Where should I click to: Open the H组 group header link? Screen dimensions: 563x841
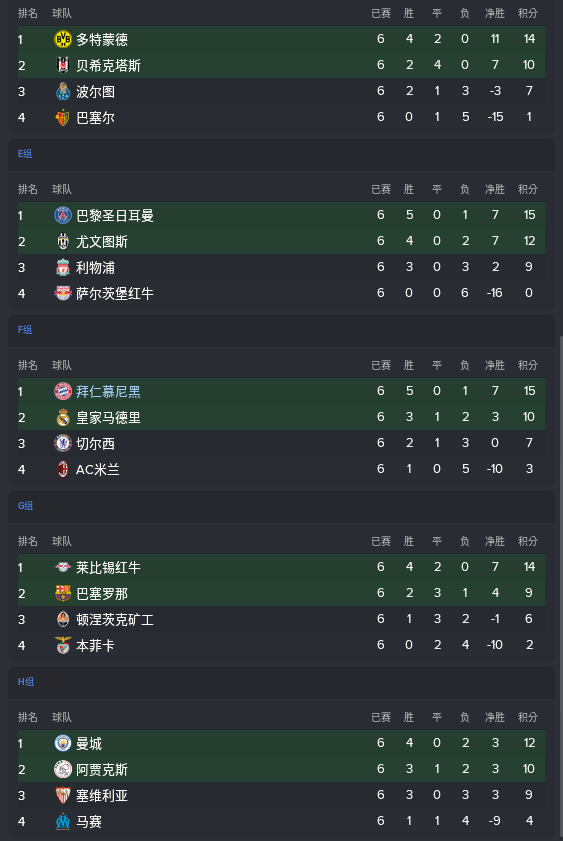pyautogui.click(x=26, y=682)
